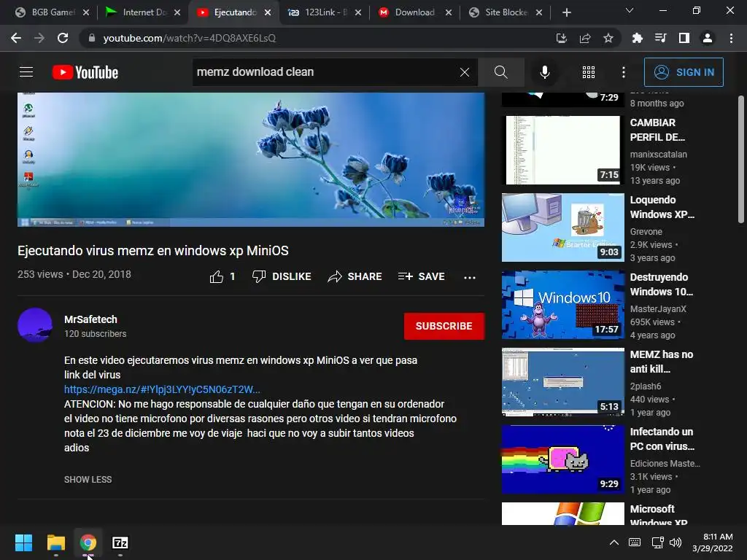Open Windows Start menu
Image resolution: width=747 pixels, height=560 pixels.
coord(23,542)
